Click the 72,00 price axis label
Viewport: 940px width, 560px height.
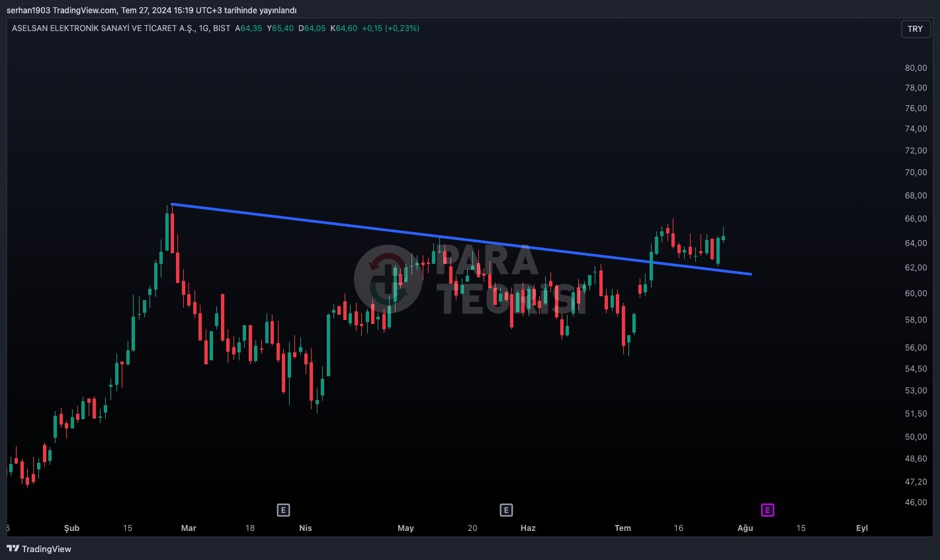click(x=916, y=151)
